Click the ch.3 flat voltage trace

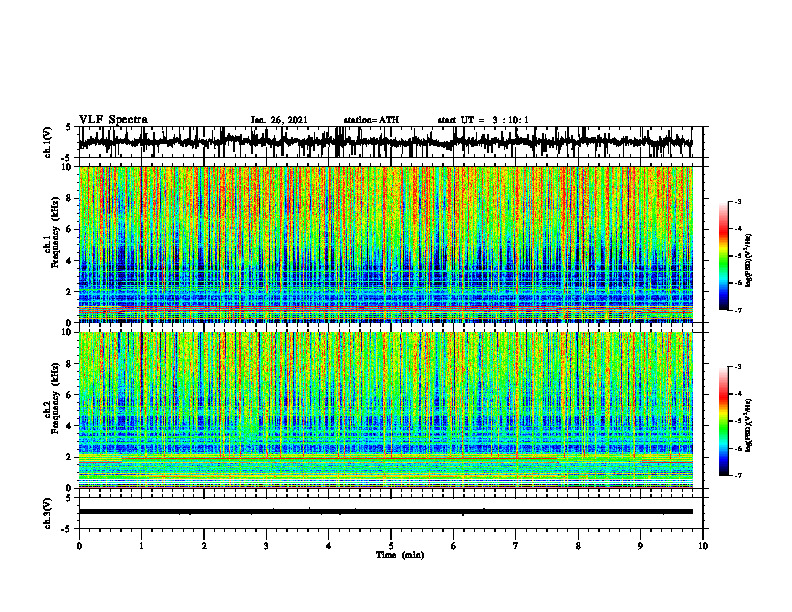point(386,512)
